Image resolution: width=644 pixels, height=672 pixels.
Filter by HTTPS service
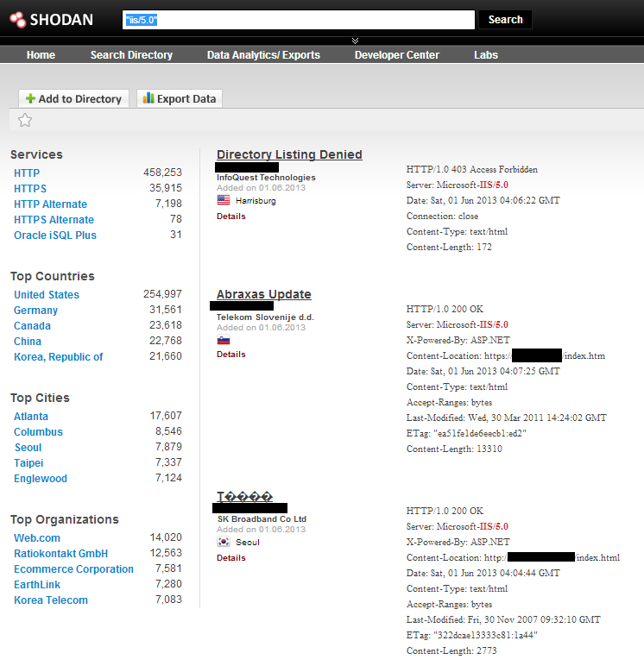click(x=30, y=188)
